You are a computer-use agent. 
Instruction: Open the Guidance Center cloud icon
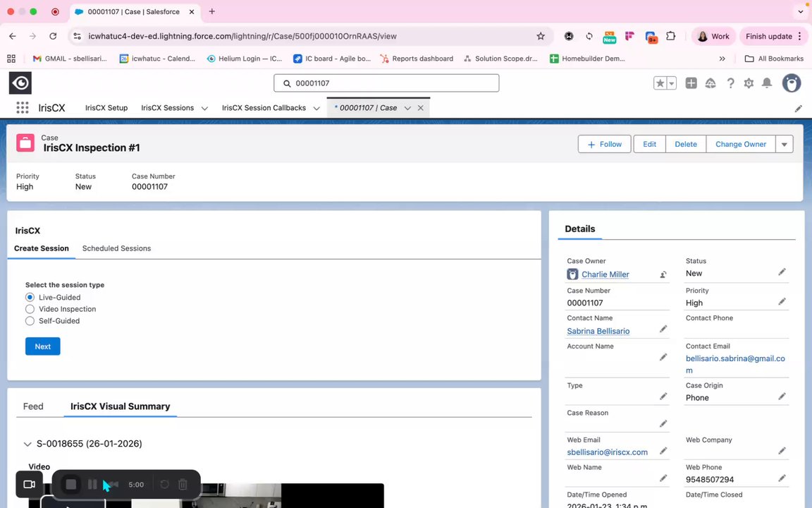(710, 83)
